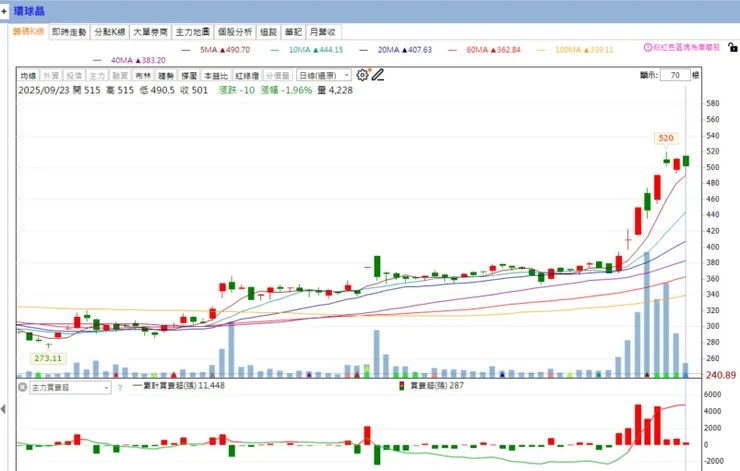Click the pink info circle icon
Screen dimensions: 740x471
[648, 47]
